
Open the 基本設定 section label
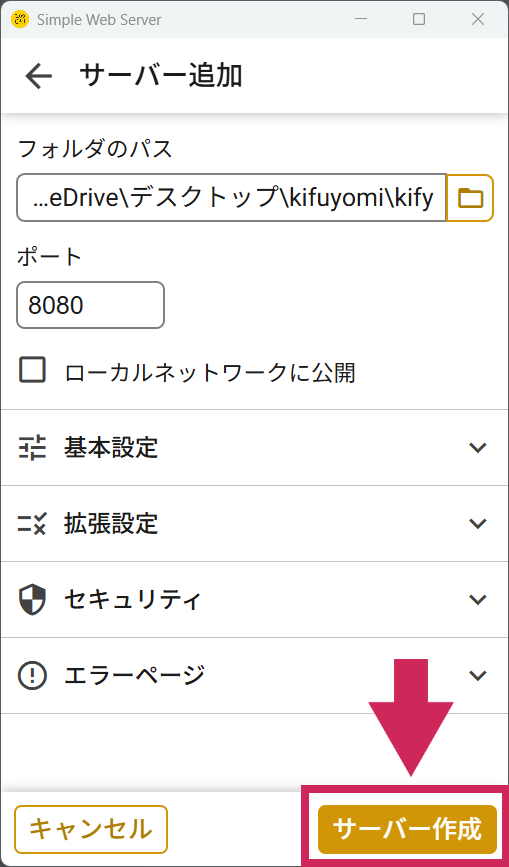point(111,447)
